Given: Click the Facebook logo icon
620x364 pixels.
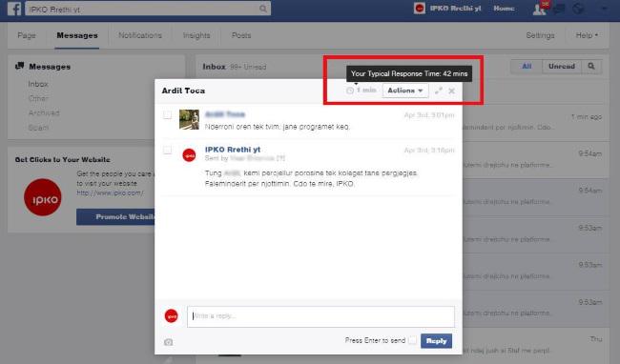Looking at the screenshot, I should click(14, 9).
